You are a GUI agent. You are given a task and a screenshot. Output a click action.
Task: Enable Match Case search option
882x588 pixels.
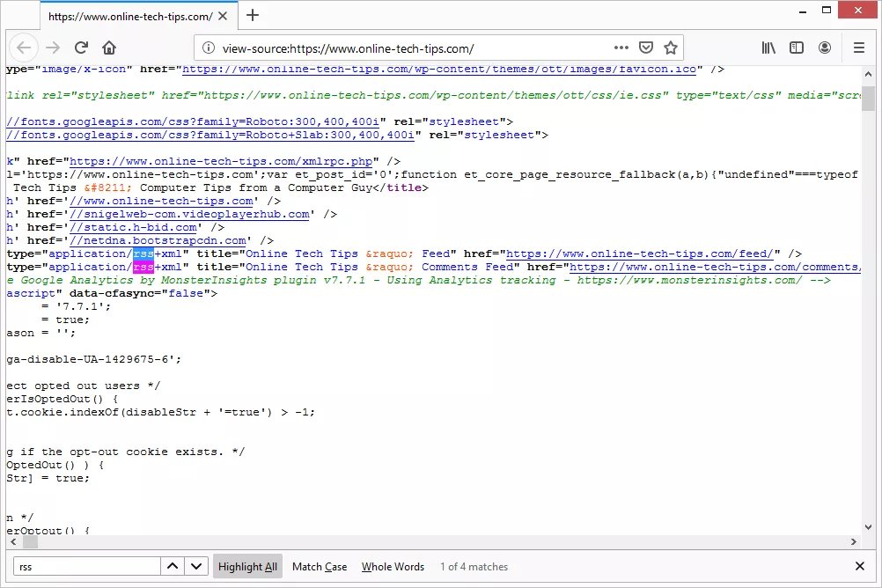pyautogui.click(x=320, y=567)
